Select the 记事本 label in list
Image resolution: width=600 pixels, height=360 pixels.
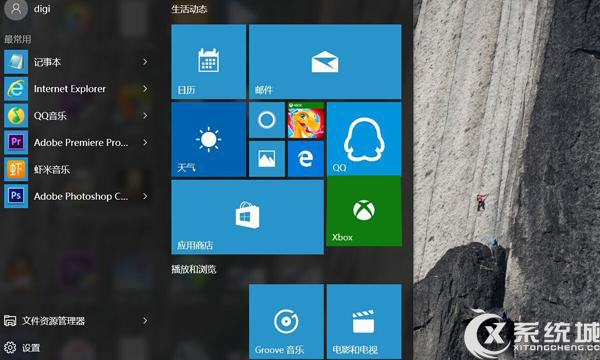[47, 62]
